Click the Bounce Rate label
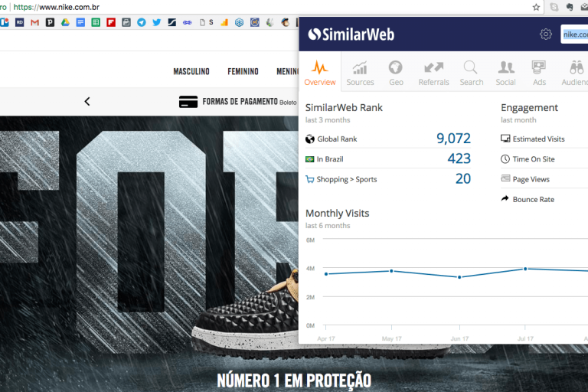 point(533,200)
